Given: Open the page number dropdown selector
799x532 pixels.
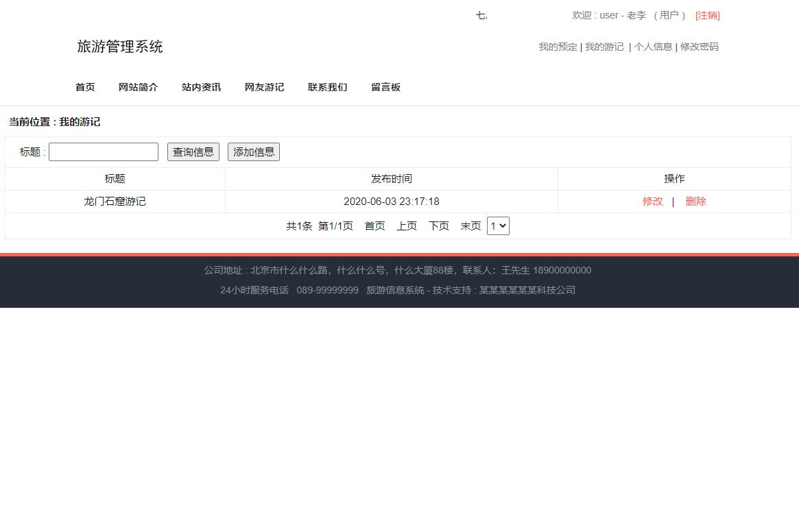Looking at the screenshot, I should 498,226.
